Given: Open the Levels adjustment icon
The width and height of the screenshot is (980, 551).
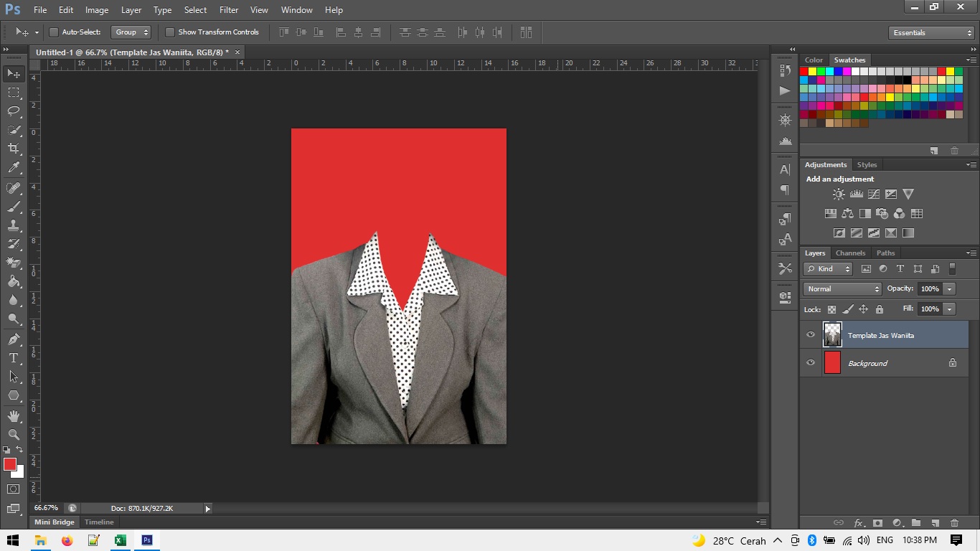Looking at the screenshot, I should pos(856,194).
